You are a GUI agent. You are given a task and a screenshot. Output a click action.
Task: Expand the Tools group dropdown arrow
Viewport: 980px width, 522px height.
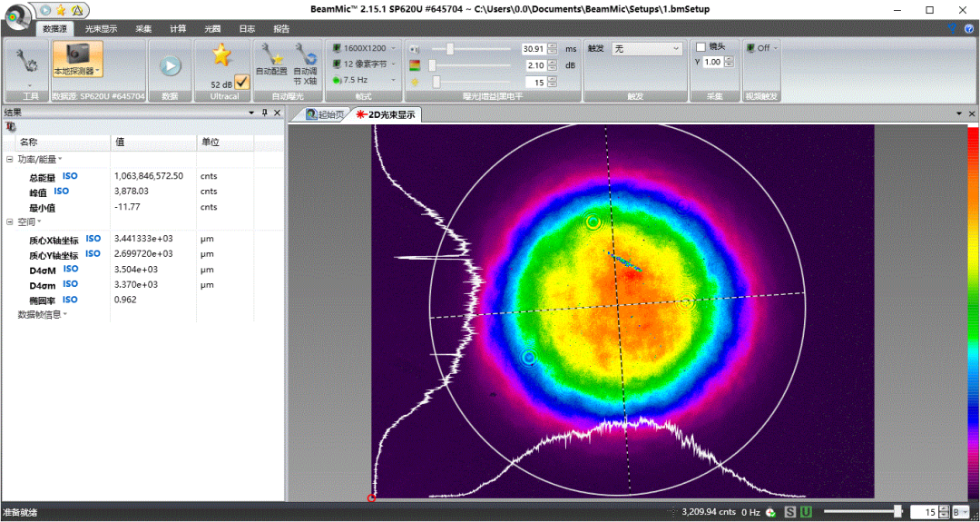coord(30,85)
